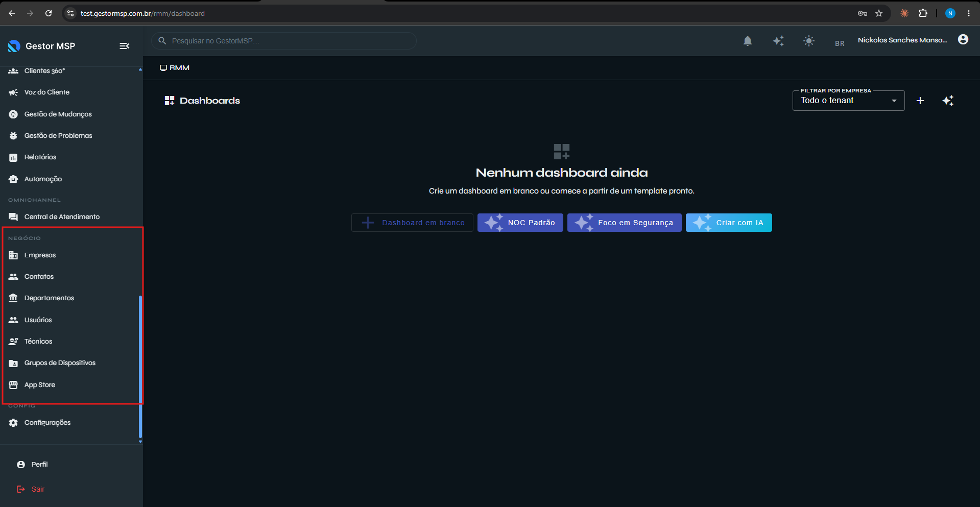This screenshot has height=507, width=980.
Task: Click NOC Padrão template button
Action: click(520, 223)
